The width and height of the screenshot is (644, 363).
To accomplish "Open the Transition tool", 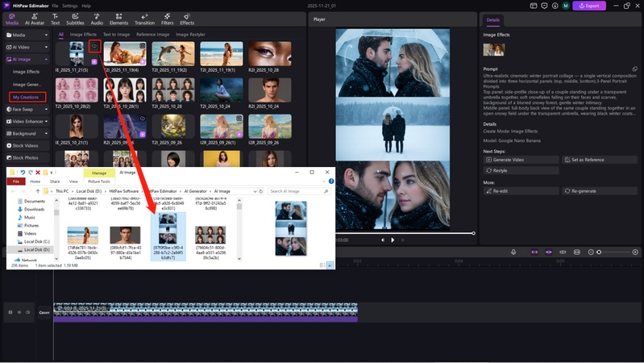I will pyautogui.click(x=144, y=19).
